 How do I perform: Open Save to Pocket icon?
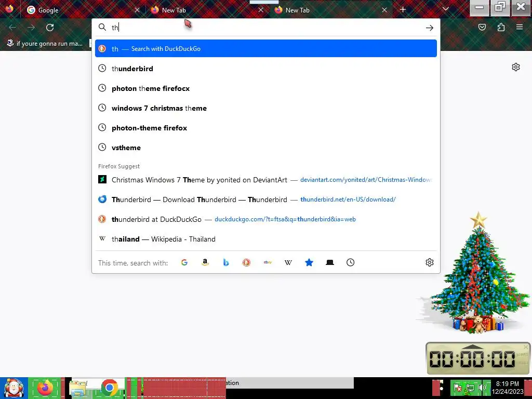click(x=482, y=27)
